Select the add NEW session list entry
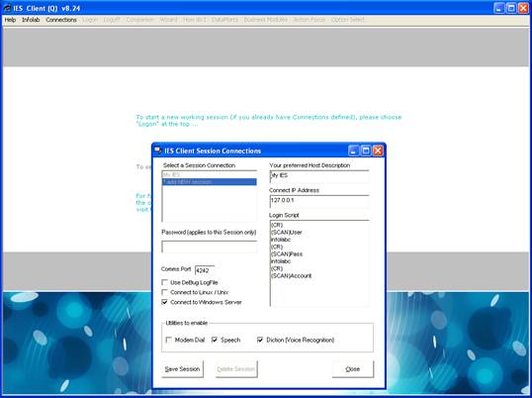The width and height of the screenshot is (532, 398). pos(210,182)
